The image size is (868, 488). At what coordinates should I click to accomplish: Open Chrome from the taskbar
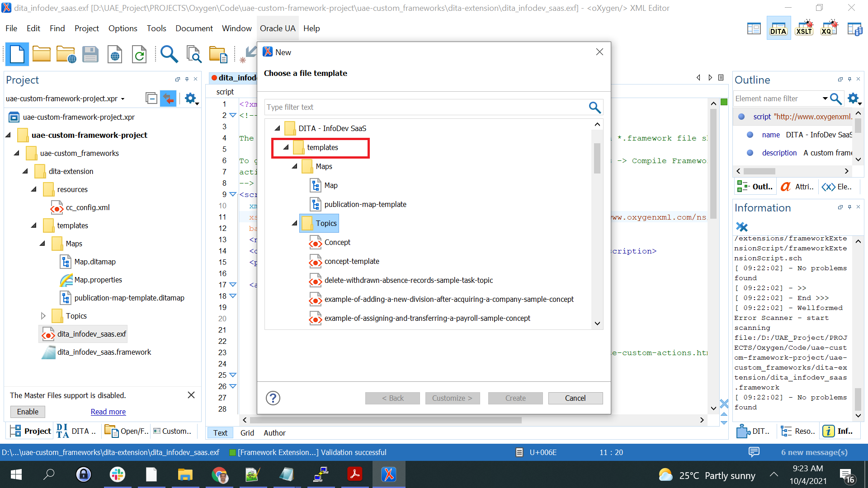(x=220, y=474)
